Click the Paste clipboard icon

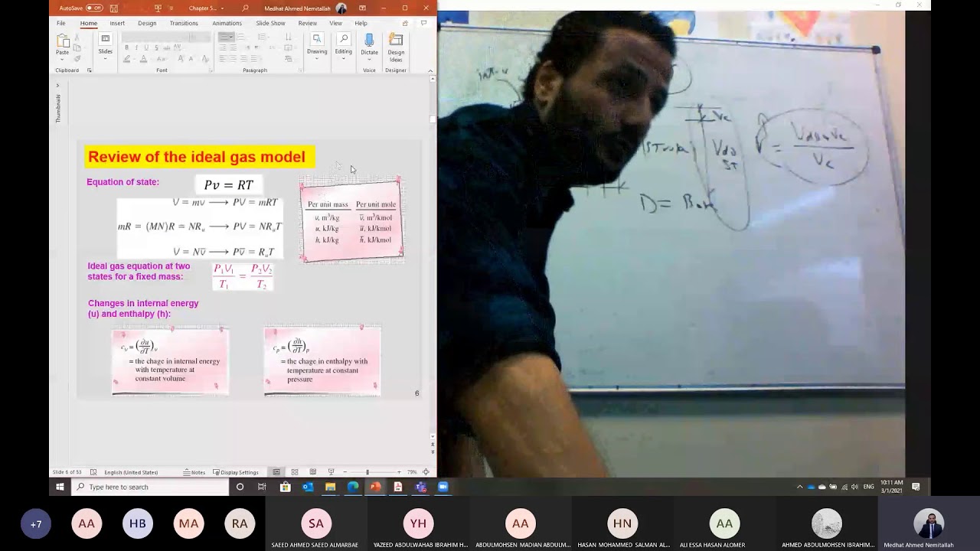[x=63, y=41]
